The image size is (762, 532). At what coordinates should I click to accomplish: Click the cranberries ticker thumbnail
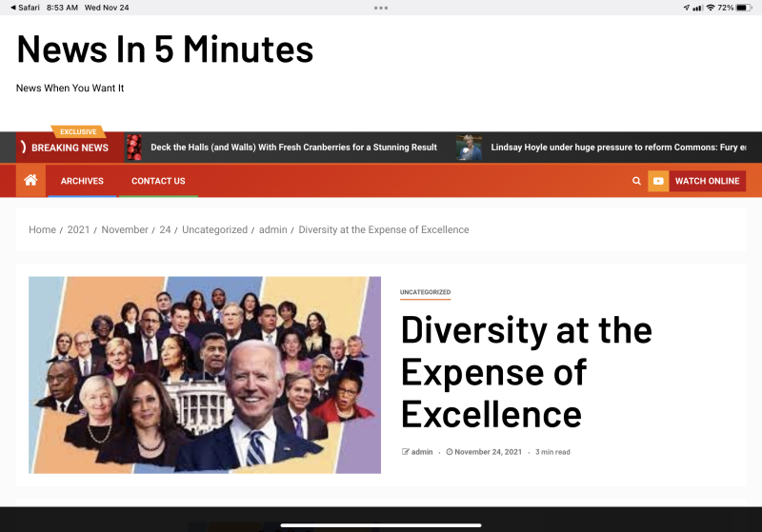134,148
